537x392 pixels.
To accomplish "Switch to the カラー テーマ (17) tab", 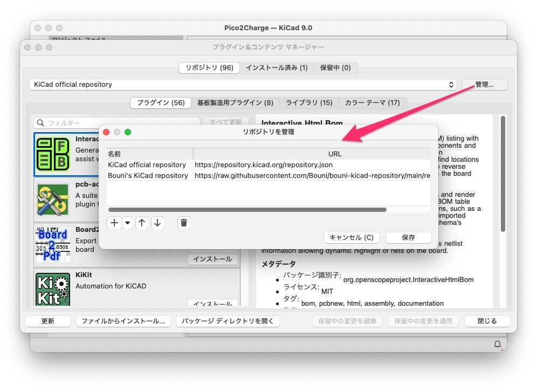I will pos(372,102).
